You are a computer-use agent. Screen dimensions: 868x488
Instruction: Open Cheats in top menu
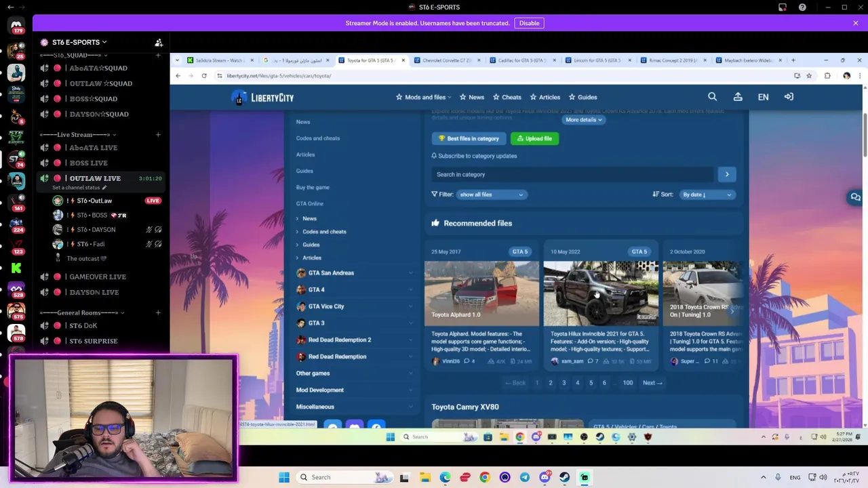(507, 97)
